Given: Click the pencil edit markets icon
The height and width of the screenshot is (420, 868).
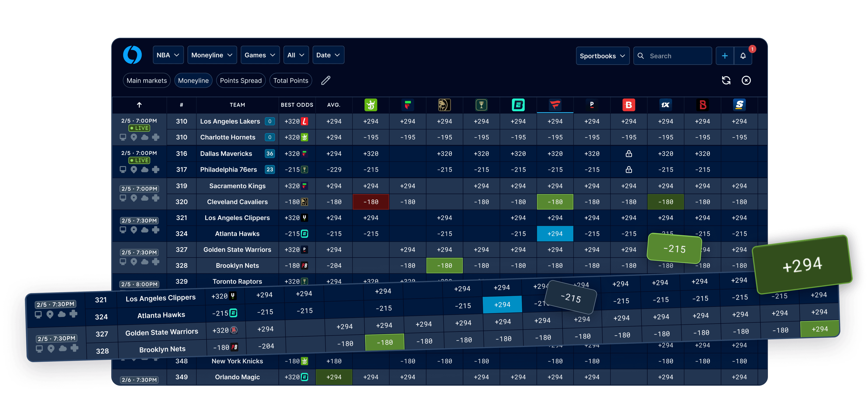Looking at the screenshot, I should (x=325, y=80).
